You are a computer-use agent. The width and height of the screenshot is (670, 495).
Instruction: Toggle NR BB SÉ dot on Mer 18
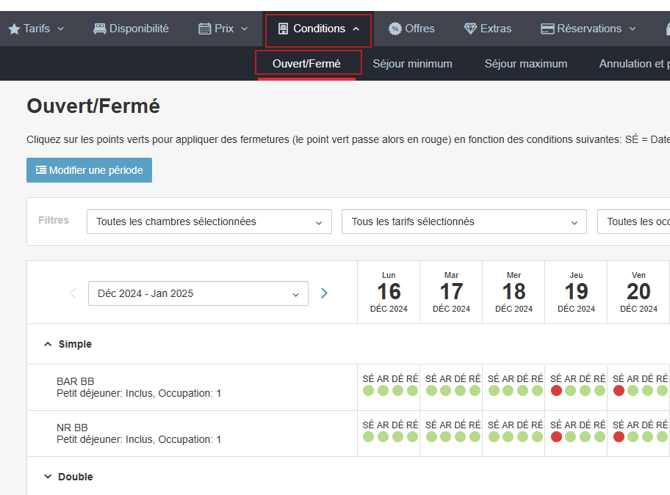pyautogui.click(x=494, y=436)
